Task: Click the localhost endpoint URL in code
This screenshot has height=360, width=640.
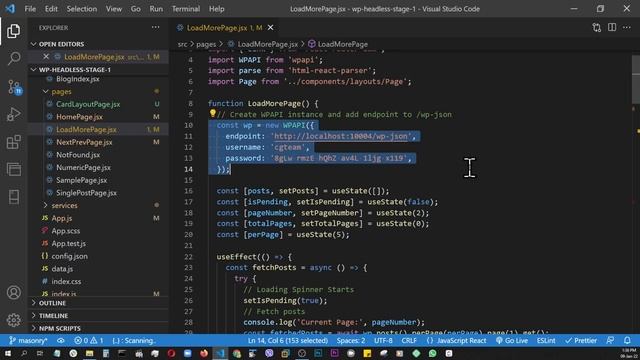Action: click(x=341, y=136)
